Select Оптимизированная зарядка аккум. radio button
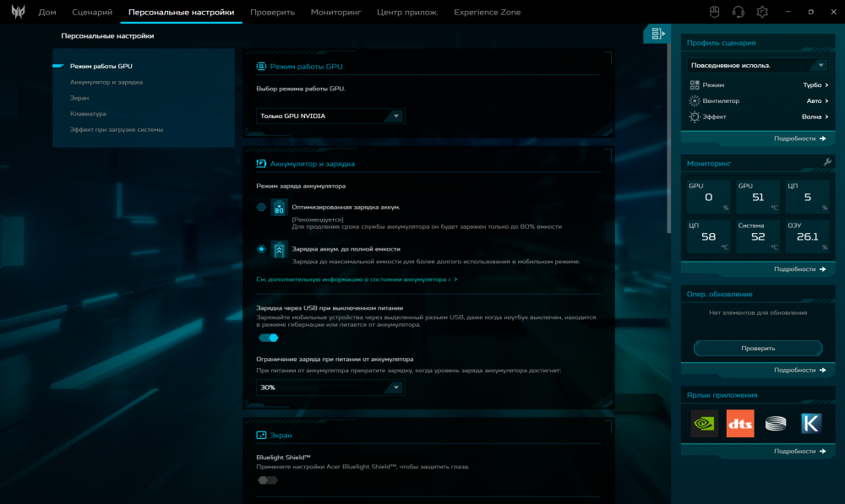 tap(261, 207)
